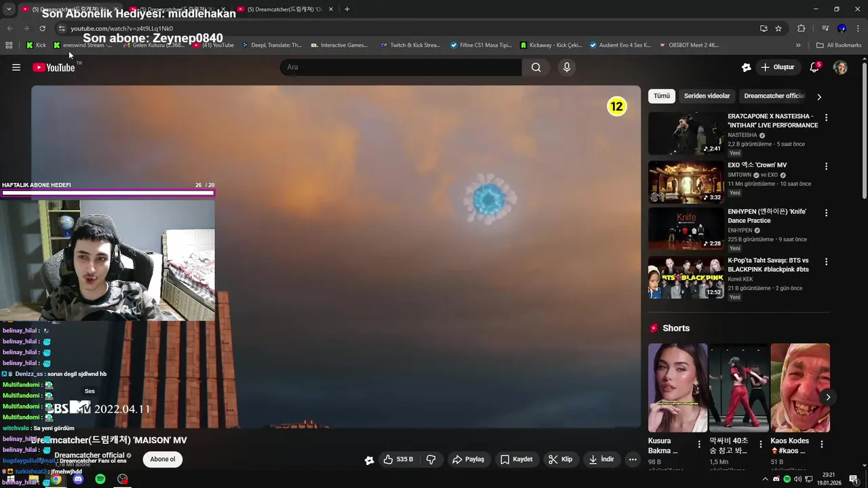Open Discord from the taskbar

click(x=78, y=479)
